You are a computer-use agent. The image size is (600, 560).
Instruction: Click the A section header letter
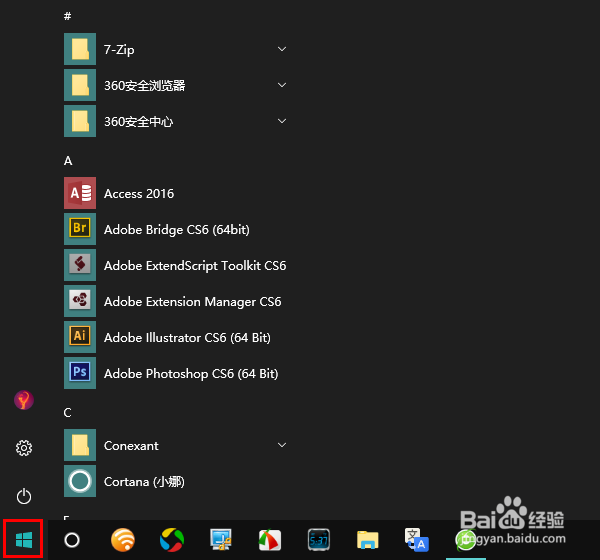click(68, 161)
